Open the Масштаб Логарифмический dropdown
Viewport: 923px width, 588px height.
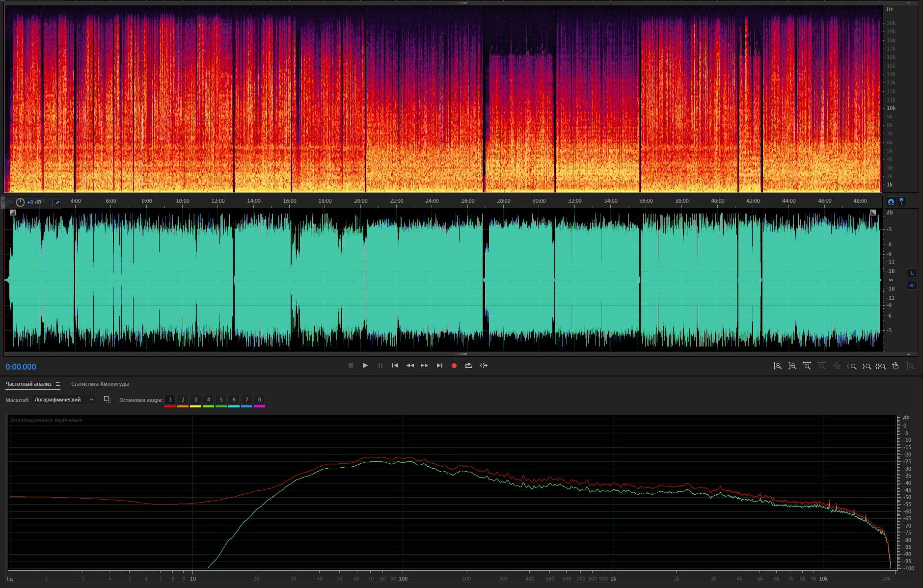coord(63,400)
